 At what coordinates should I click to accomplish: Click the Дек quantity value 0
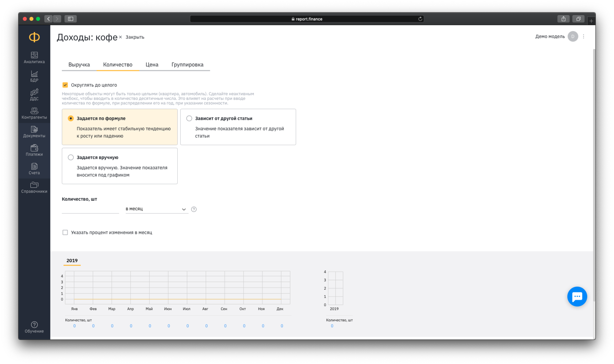282,326
